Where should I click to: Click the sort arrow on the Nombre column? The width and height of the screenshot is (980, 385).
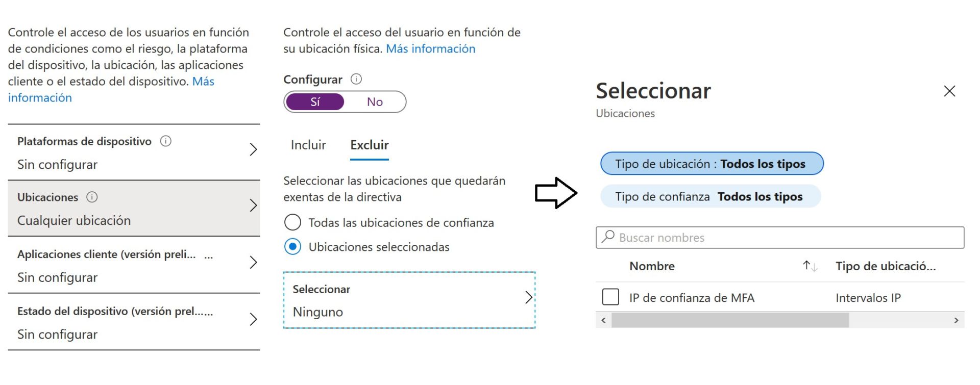click(x=808, y=266)
